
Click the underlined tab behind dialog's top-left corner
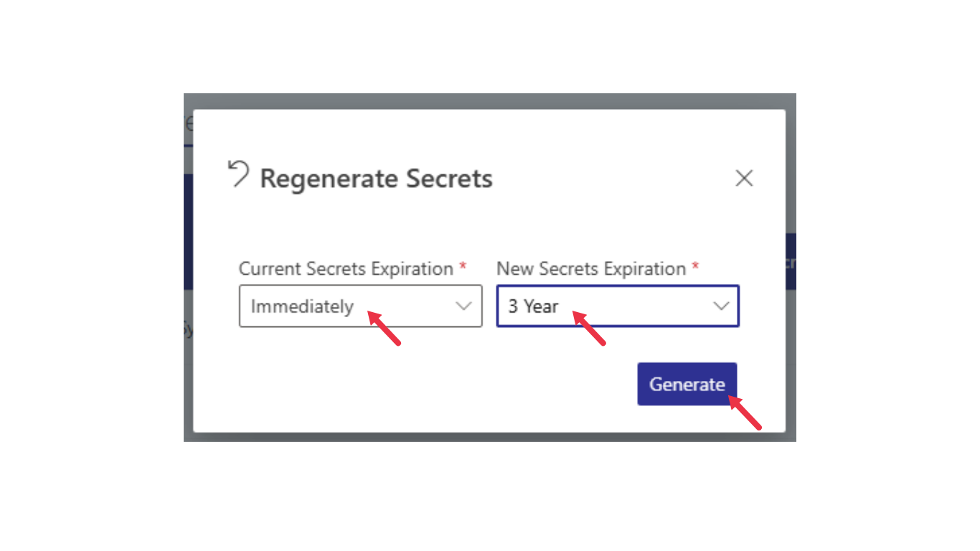pyautogui.click(x=188, y=128)
